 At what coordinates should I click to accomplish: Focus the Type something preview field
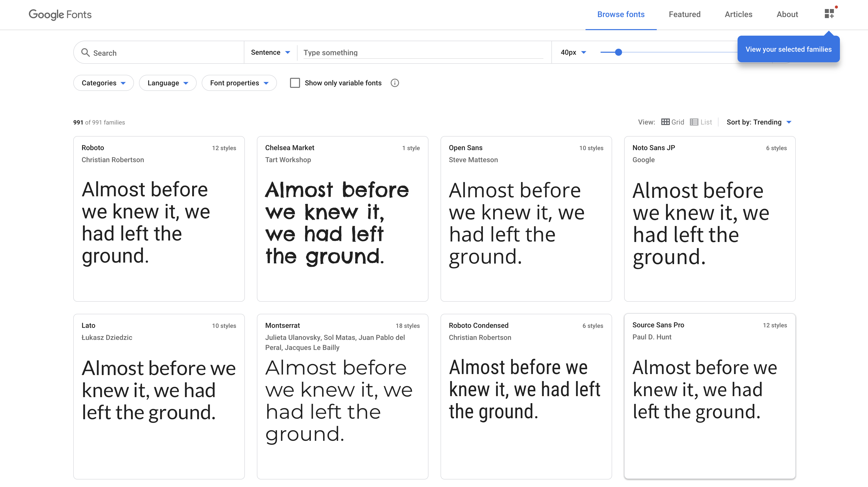(423, 53)
